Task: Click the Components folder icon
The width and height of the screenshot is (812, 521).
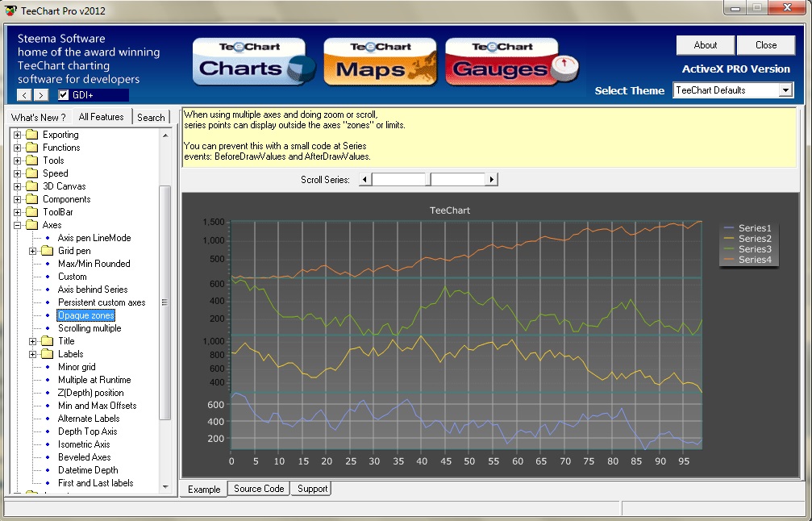Action: [x=32, y=199]
